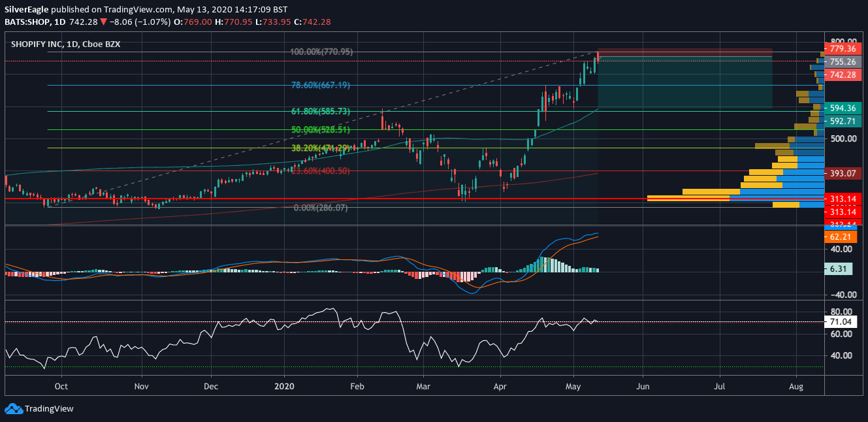The image size is (868, 422).
Task: Click the 0.00%(286.07) Fibonacci level label
Action: (x=320, y=207)
